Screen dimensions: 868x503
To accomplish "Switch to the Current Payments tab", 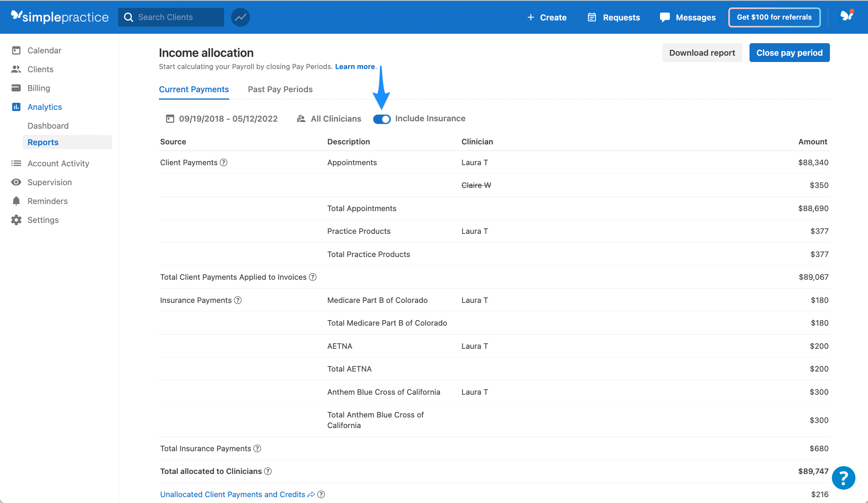I will [194, 89].
